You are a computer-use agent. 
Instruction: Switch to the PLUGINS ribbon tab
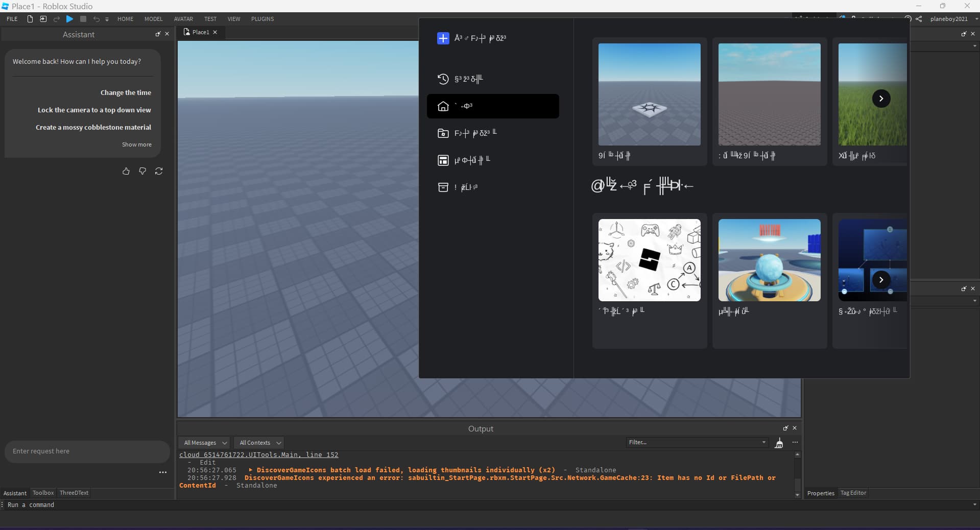click(262, 19)
